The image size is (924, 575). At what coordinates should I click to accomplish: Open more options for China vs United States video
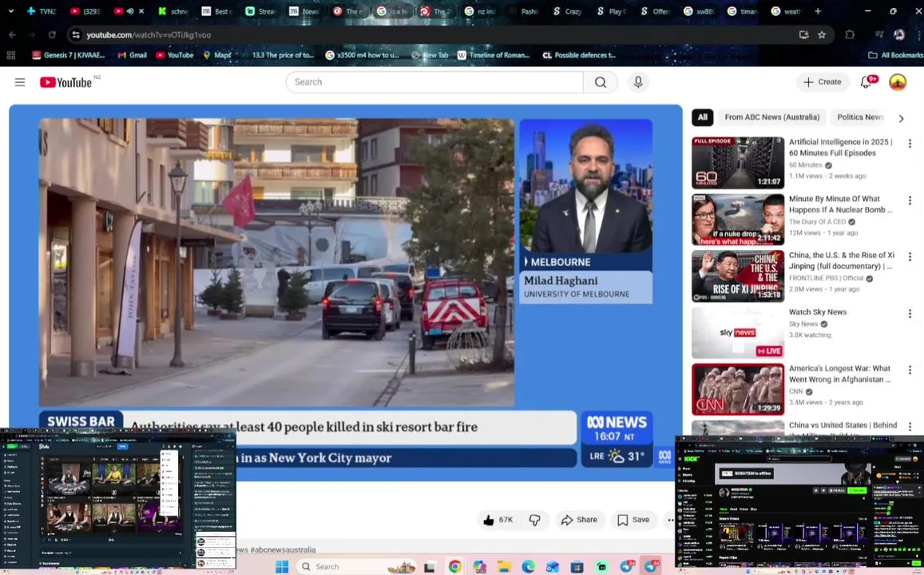pos(910,426)
